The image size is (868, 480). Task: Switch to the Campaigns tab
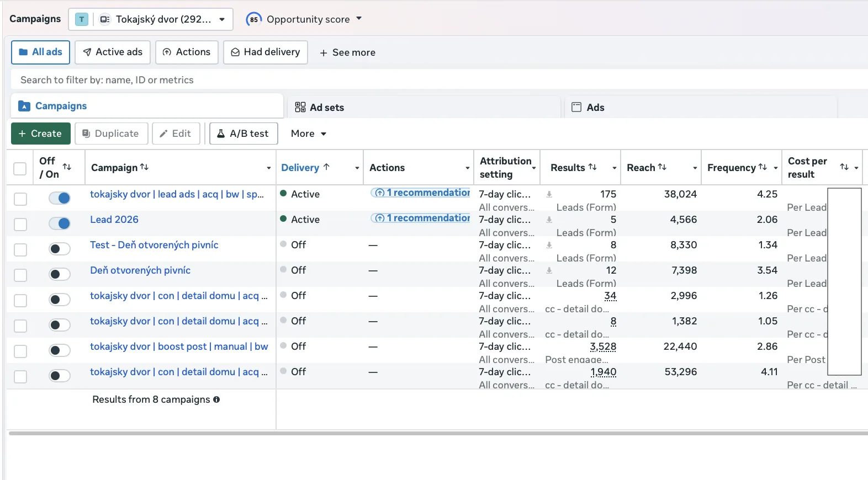coord(147,106)
